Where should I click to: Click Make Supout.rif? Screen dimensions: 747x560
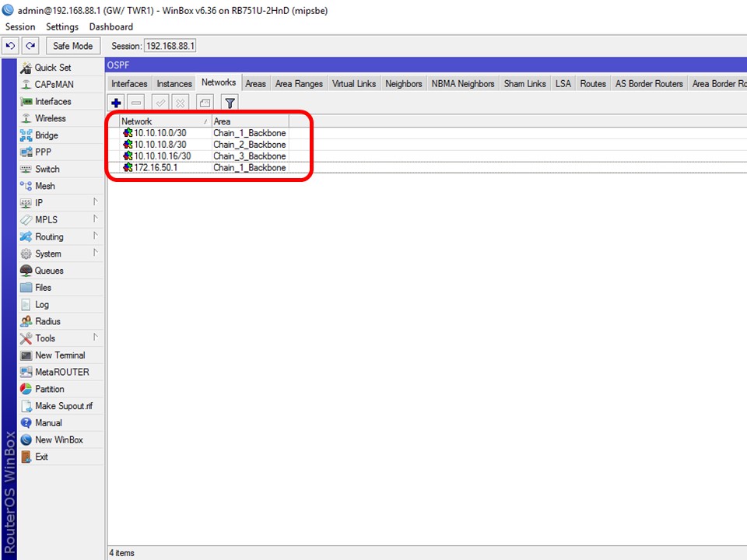(61, 406)
